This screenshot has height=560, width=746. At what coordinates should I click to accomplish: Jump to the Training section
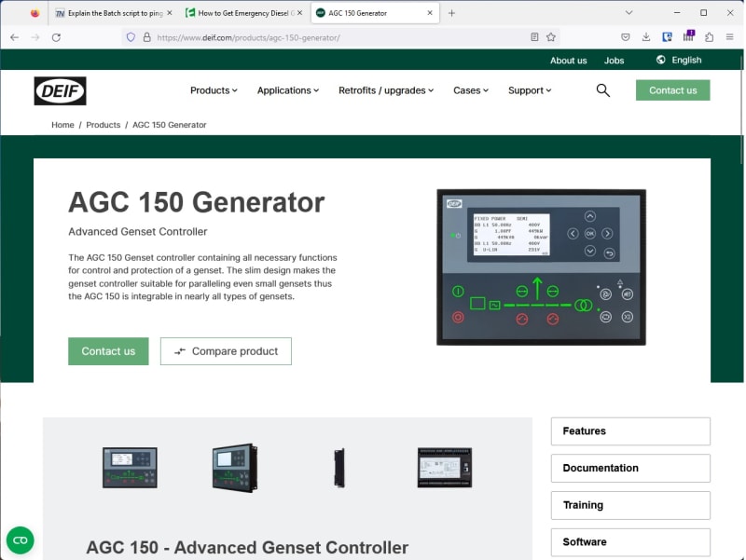630,505
